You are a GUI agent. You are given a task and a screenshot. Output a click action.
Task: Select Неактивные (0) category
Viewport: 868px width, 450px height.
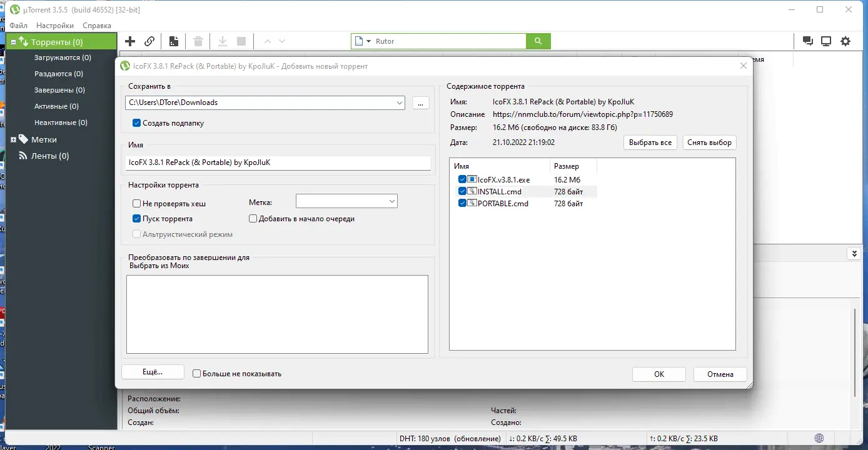[61, 122]
